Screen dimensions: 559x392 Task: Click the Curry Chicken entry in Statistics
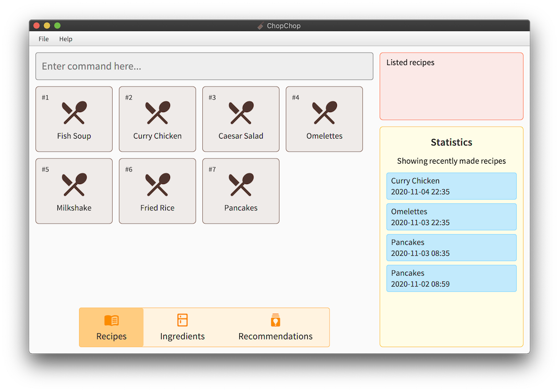coord(452,186)
